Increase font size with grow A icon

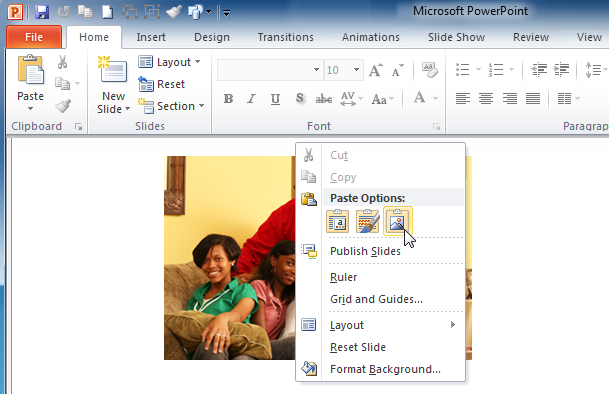376,70
